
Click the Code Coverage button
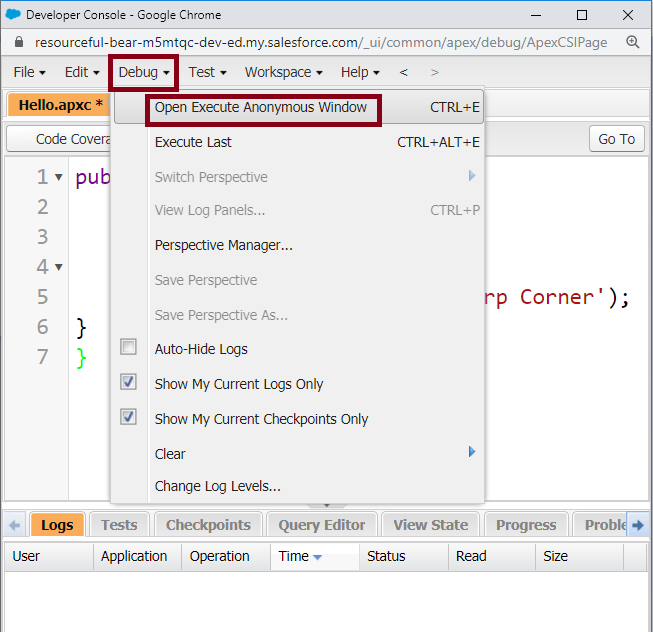pyautogui.click(x=58, y=139)
